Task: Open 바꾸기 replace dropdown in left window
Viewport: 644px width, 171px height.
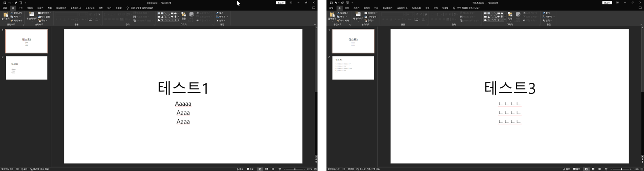Action: 222,17
